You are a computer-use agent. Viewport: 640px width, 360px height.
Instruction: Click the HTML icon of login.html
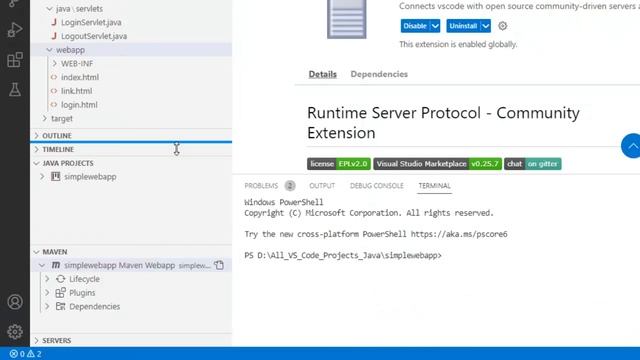point(53,104)
